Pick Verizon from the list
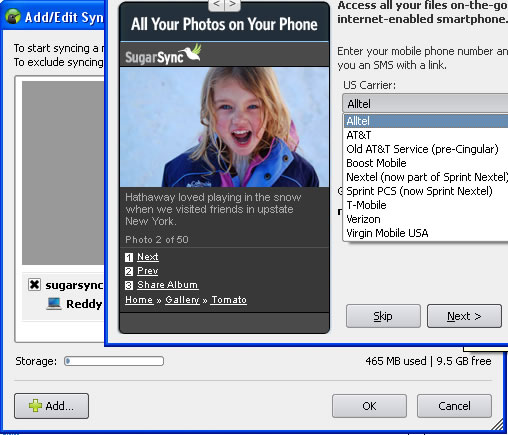This screenshot has width=508, height=435. [x=426, y=219]
